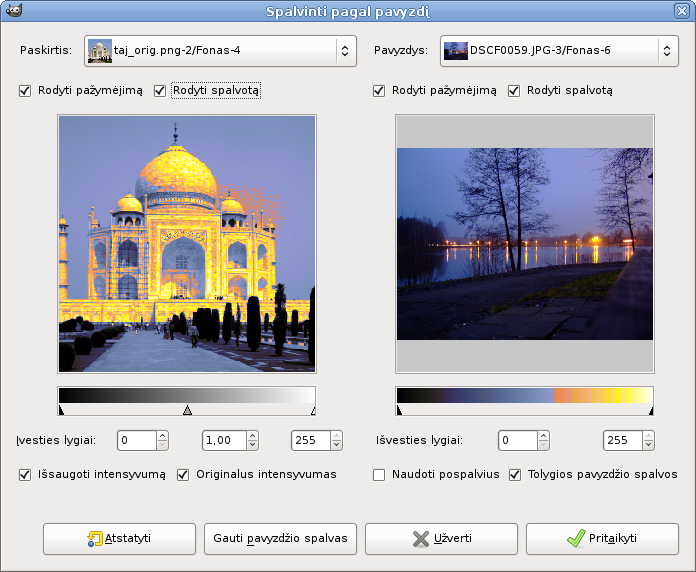Click the sample color gradient bar
The image size is (696, 572).
[525, 395]
